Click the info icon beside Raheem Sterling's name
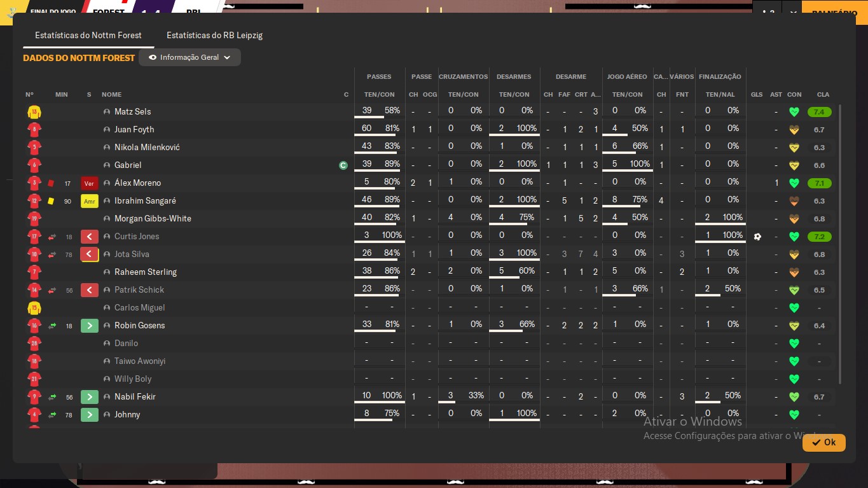Screen dimensions: 868x488 [107, 272]
